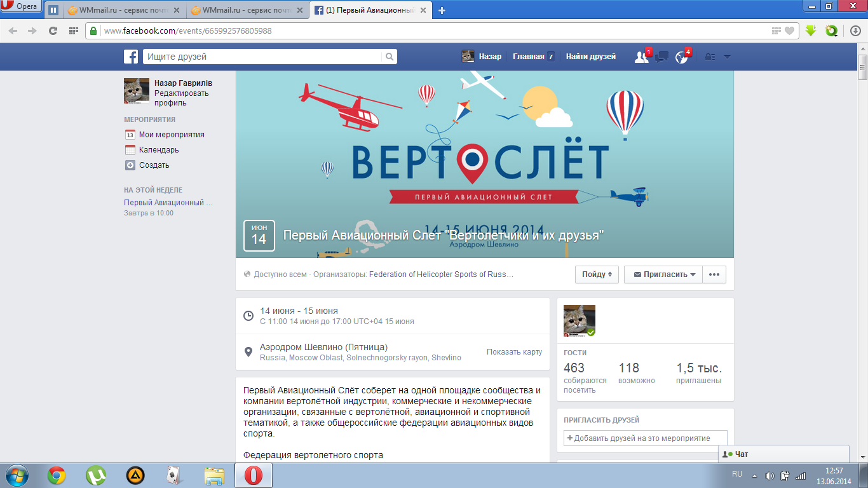Open the messages icon
This screenshot has width=868, height=488.
pos(661,57)
